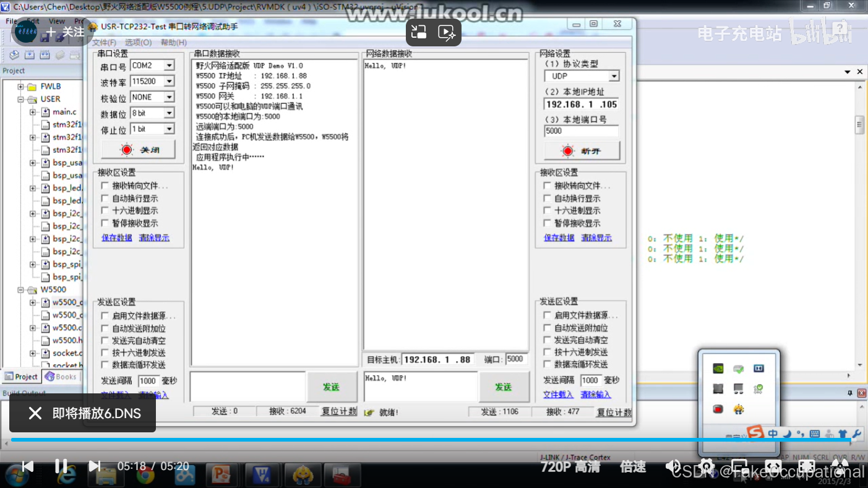Open PowerPoint from the taskbar

pos(221,474)
